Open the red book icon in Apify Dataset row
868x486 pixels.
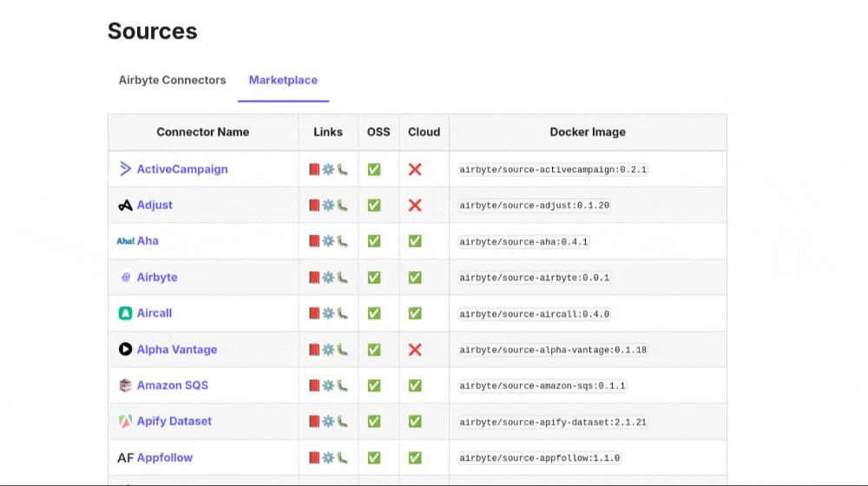coord(314,422)
